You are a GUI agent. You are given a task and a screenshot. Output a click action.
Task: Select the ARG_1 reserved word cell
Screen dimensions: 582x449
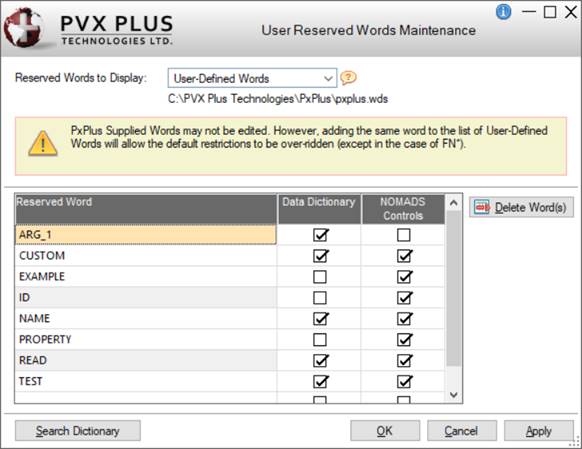146,235
